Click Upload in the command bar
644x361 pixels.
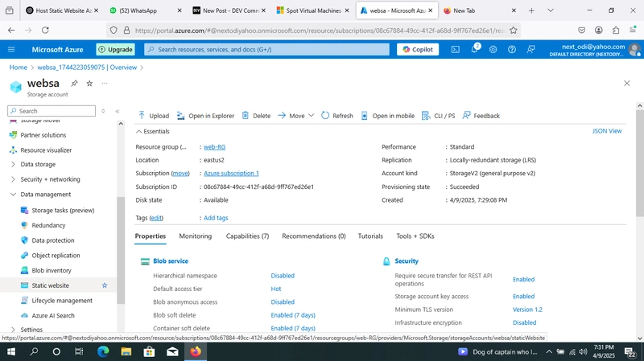click(154, 116)
